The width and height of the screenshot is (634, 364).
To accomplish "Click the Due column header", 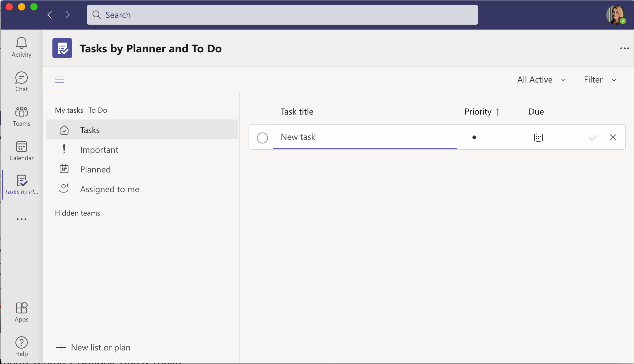I will [x=536, y=112].
